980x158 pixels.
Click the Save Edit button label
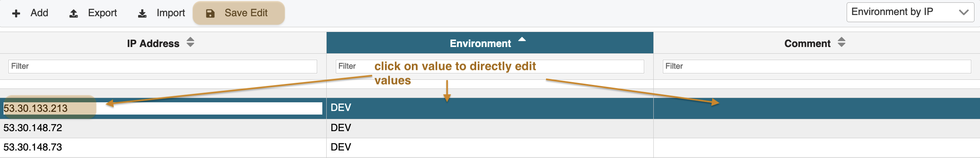point(246,13)
